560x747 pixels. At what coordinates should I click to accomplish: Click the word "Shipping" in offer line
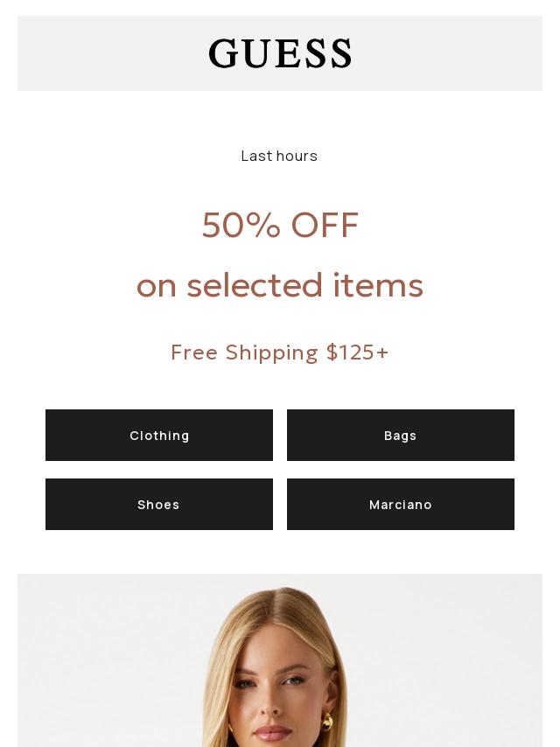tap(272, 352)
